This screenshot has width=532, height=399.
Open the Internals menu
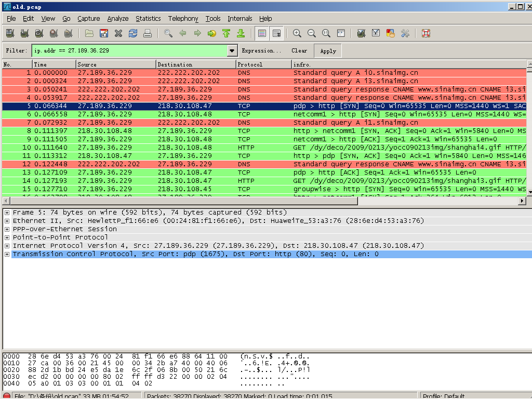tap(240, 19)
